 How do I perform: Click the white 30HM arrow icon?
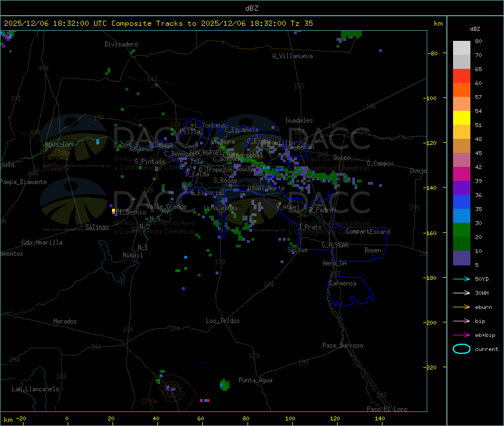pos(461,293)
